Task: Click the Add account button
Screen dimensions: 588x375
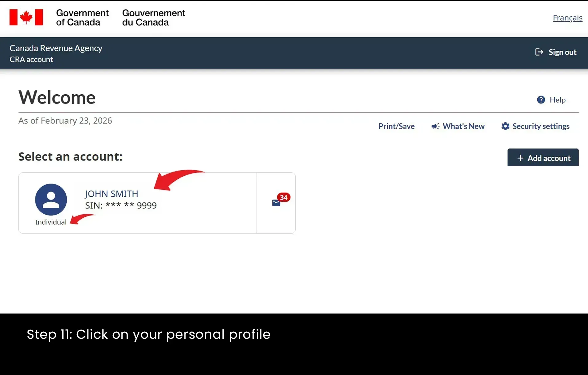Action: click(543, 157)
